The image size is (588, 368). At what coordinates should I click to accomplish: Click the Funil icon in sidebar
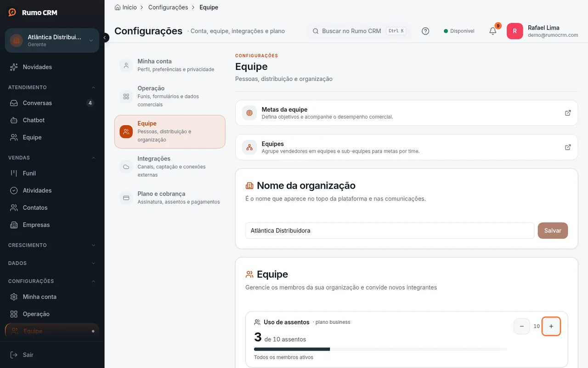pyautogui.click(x=14, y=173)
